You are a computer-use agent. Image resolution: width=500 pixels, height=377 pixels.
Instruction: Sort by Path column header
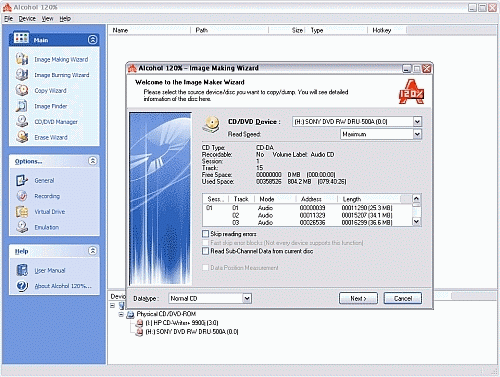pyautogui.click(x=230, y=30)
